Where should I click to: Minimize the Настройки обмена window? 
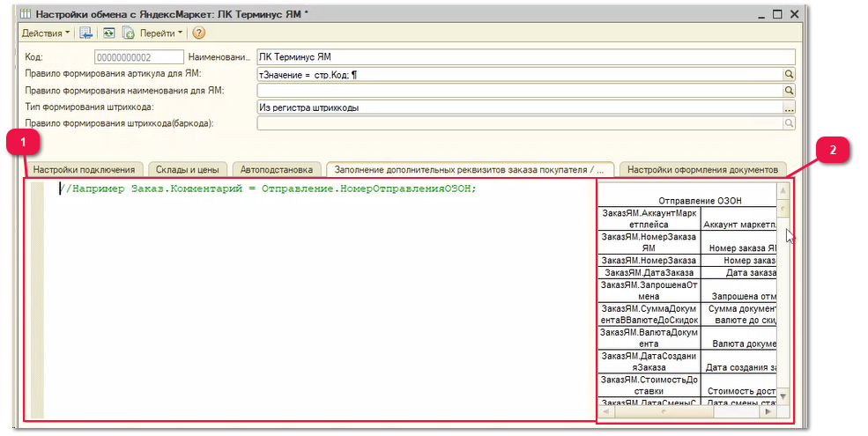tap(762, 15)
